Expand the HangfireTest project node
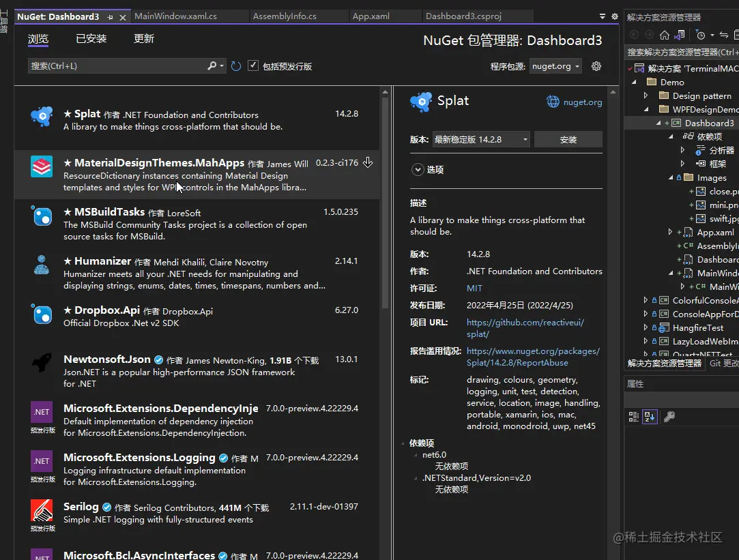The width and height of the screenshot is (739, 560). coord(646,328)
